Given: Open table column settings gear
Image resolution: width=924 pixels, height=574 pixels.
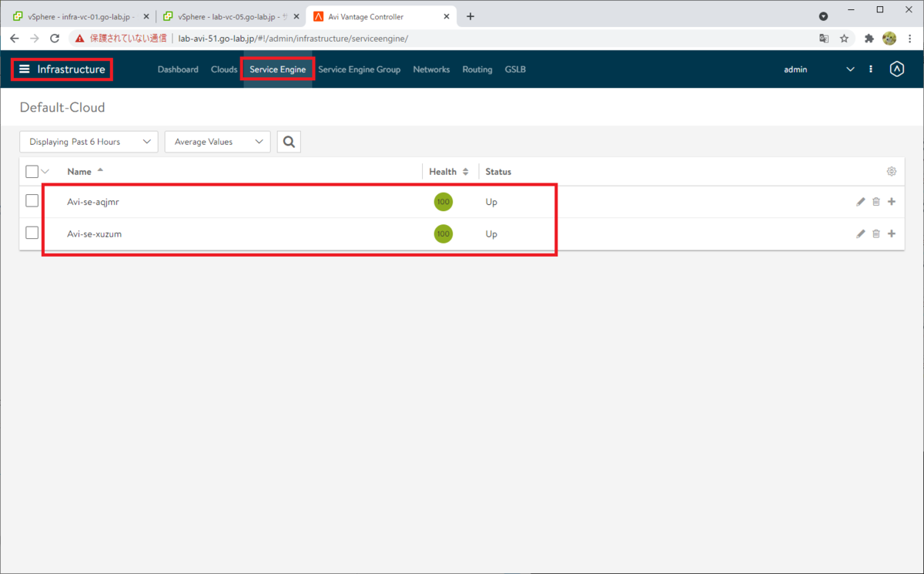Looking at the screenshot, I should click(x=892, y=172).
